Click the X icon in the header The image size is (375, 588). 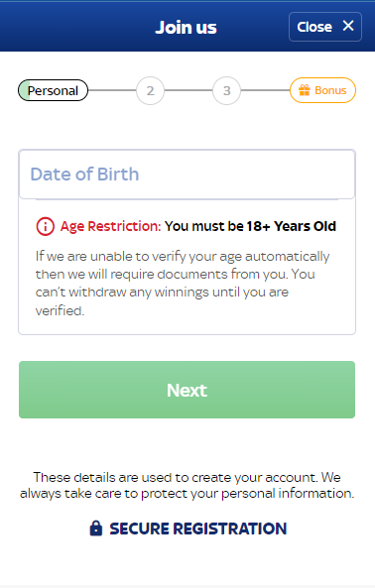tap(348, 26)
